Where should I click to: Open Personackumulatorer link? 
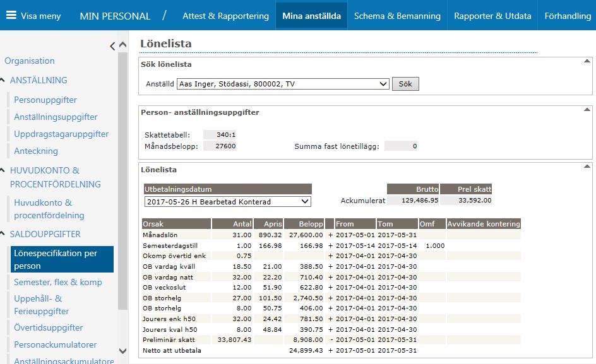(55, 344)
